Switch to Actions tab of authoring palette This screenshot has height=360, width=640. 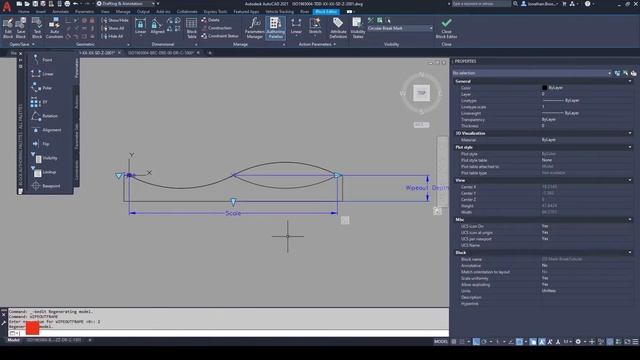click(76, 102)
